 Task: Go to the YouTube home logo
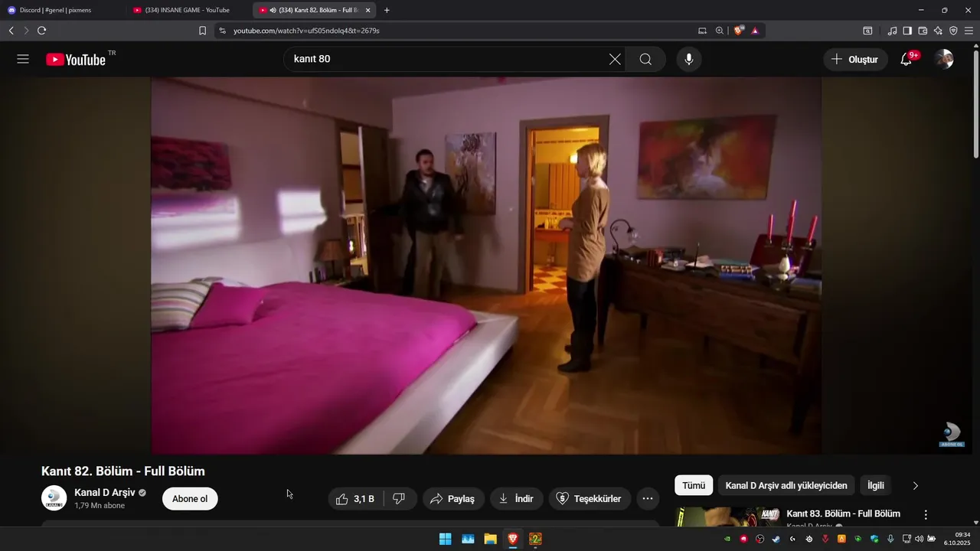point(76,59)
